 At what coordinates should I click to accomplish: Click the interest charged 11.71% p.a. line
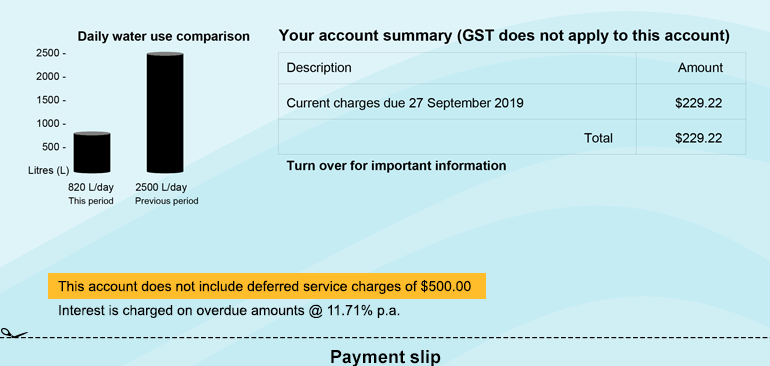click(229, 311)
